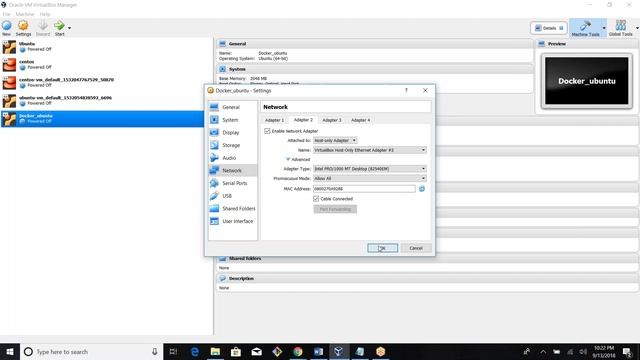Open Global Tools
Screen dimensions: 640x360
(620, 28)
